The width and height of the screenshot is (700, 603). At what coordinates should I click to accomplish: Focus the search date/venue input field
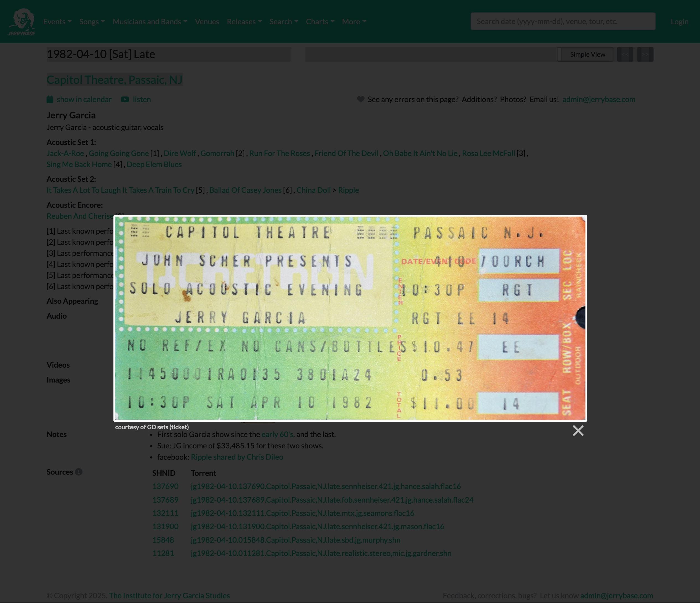click(563, 21)
